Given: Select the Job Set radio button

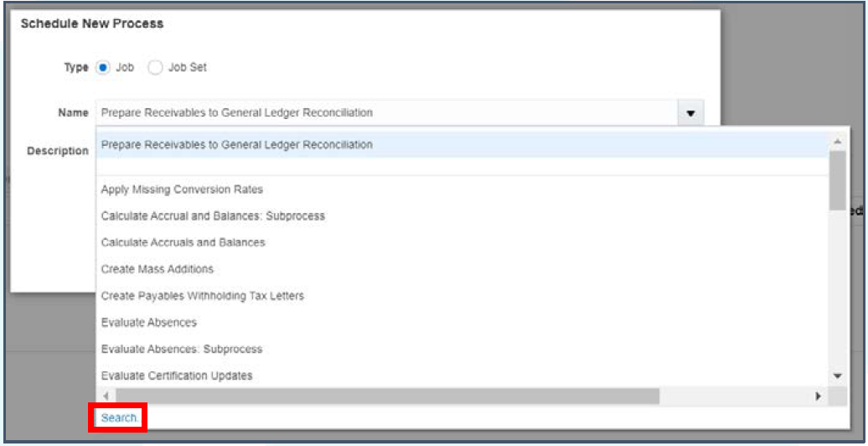Looking at the screenshot, I should pyautogui.click(x=155, y=68).
